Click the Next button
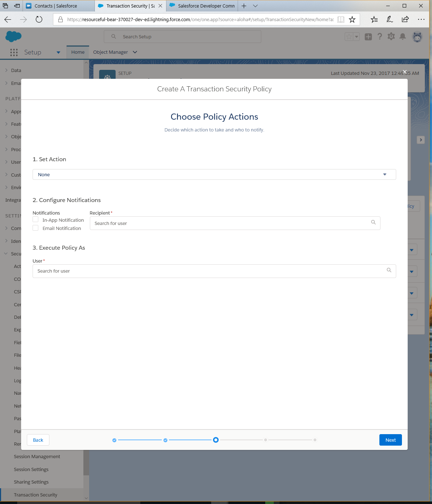The width and height of the screenshot is (432, 504). click(x=390, y=440)
